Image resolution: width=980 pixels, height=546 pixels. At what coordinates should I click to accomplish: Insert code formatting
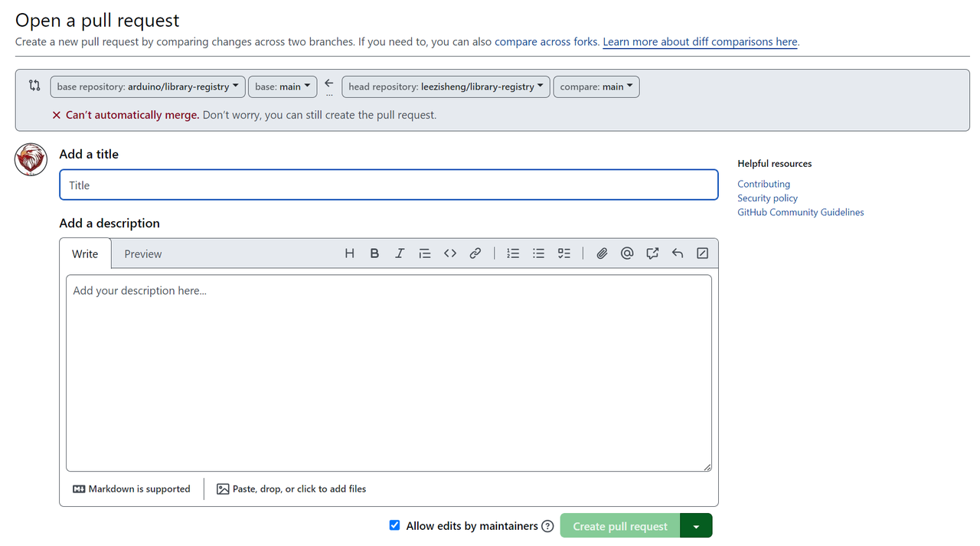[x=450, y=253]
